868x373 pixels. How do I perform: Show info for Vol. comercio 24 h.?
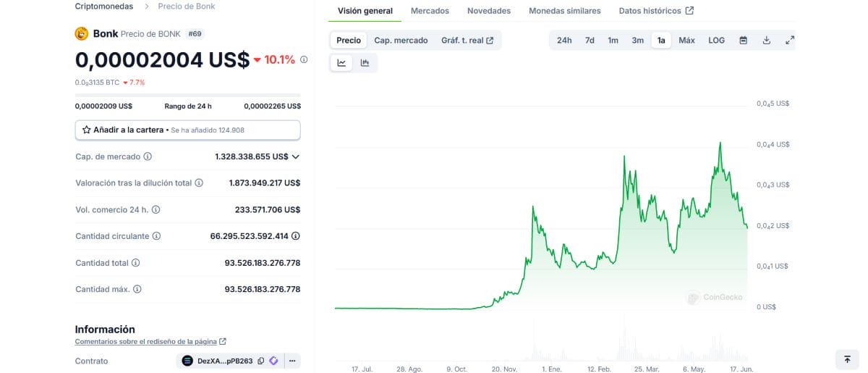tap(156, 209)
